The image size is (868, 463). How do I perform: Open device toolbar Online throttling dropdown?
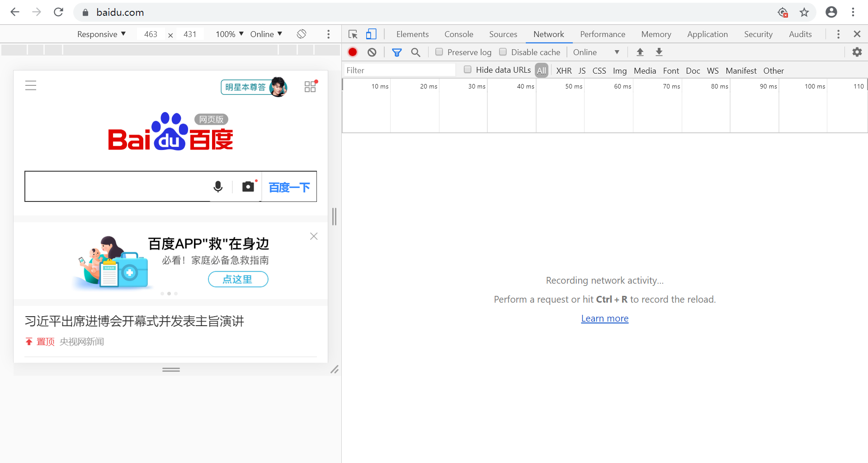266,34
